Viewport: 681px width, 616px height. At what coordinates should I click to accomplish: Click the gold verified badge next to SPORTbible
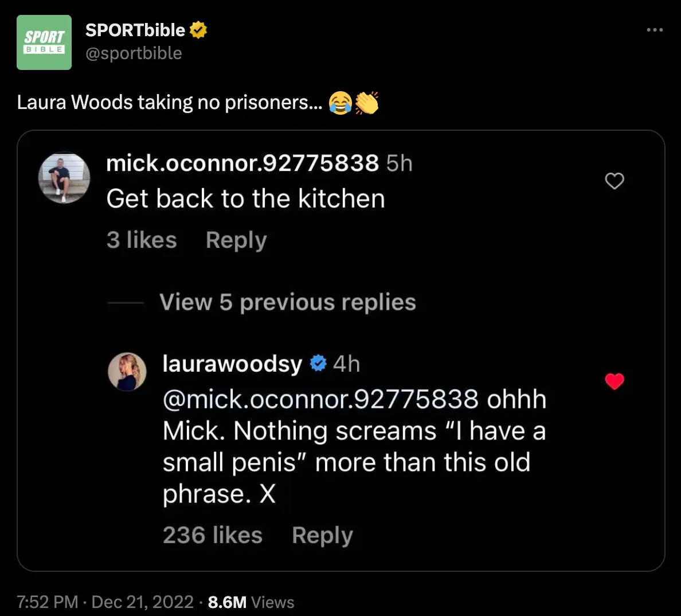(x=198, y=29)
